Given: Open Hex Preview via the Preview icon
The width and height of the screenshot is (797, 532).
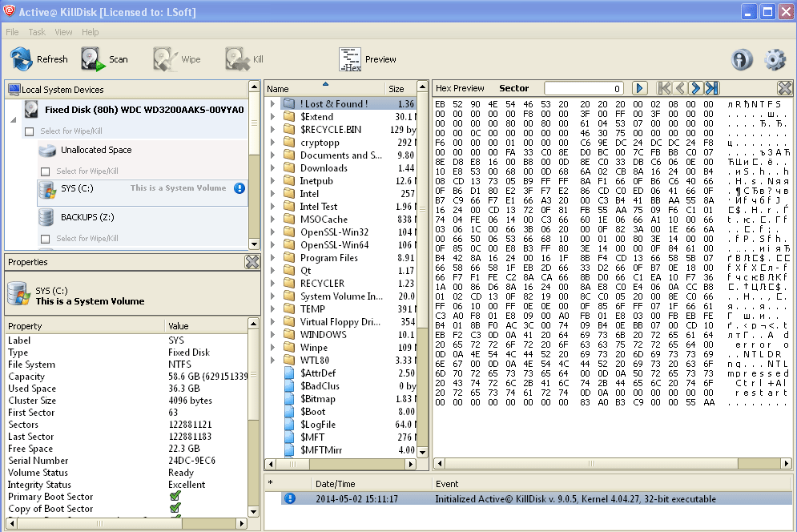Looking at the screenshot, I should (350, 58).
